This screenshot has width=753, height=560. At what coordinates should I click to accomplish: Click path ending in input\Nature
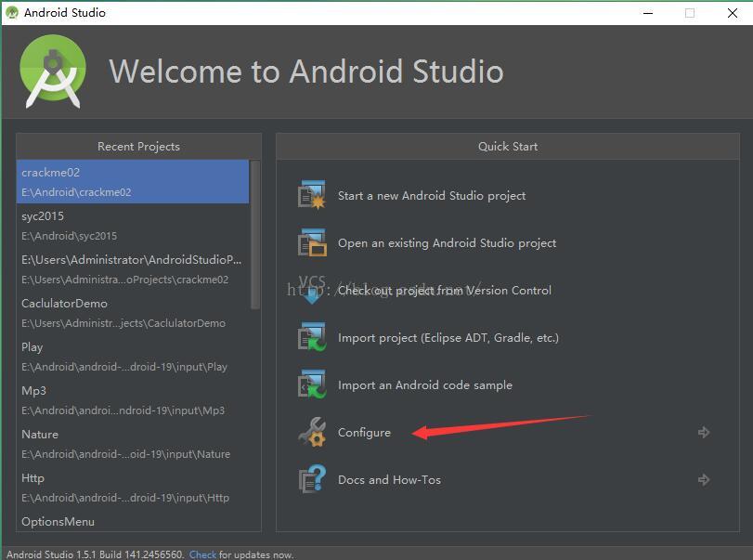click(x=126, y=454)
